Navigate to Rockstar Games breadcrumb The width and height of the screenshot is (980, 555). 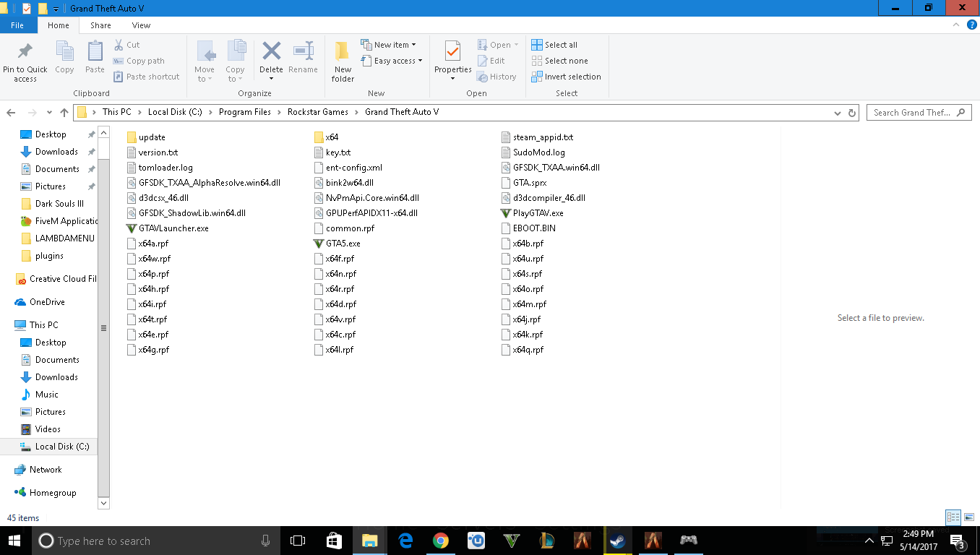(318, 112)
